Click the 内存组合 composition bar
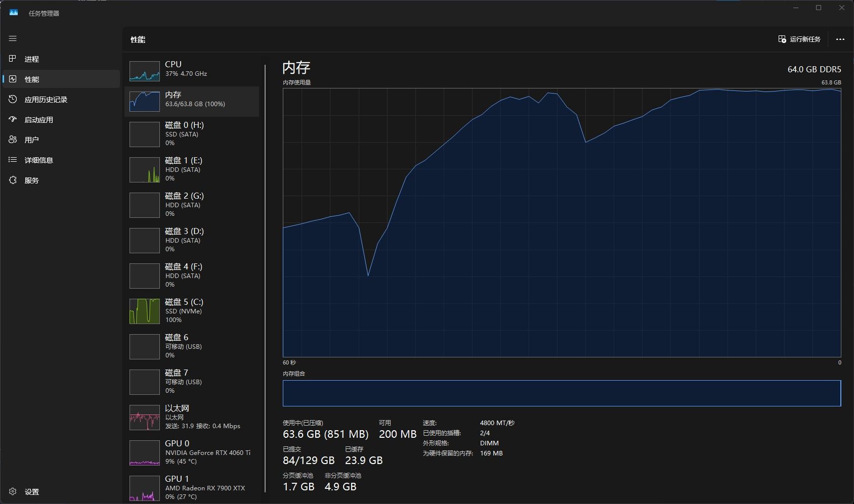Screen dimensions: 854x504 click(x=562, y=393)
